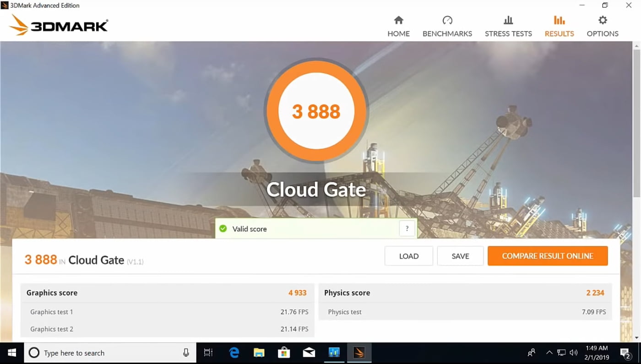The width and height of the screenshot is (641, 364).
Task: Open the Windows Start menu
Action: [12, 353]
